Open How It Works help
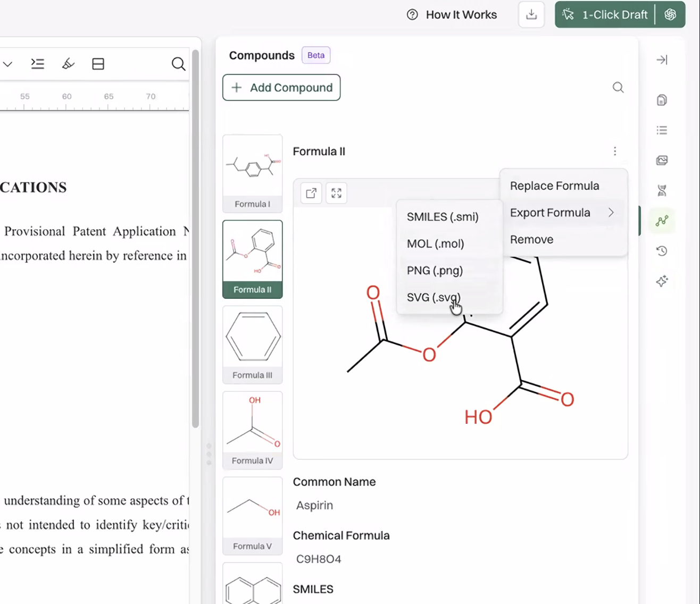700x604 pixels. (x=452, y=14)
